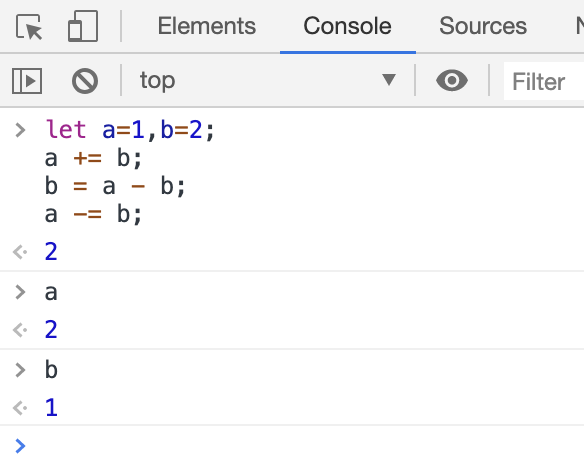
Task: Click the input entry 'b'
Action: point(51,370)
